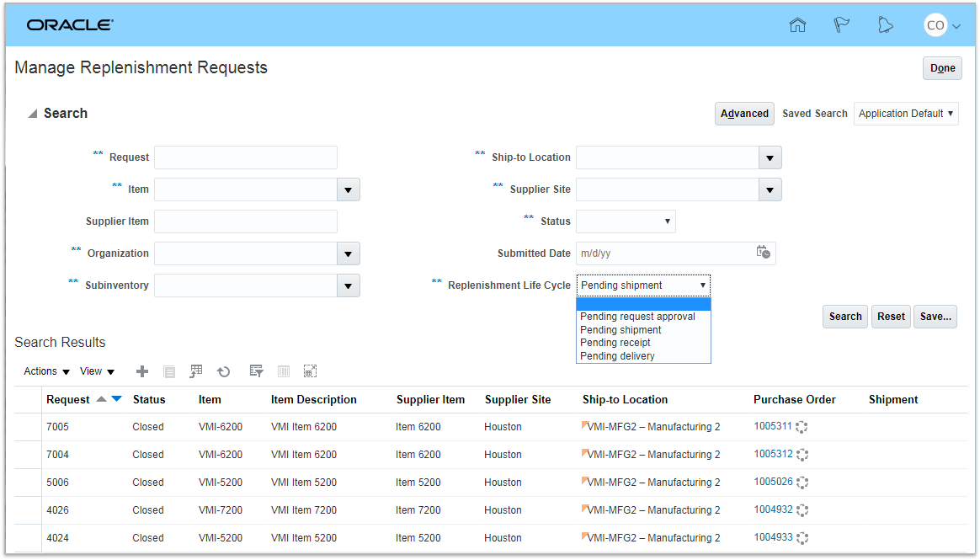Click the Shipment column header
Screen dimensions: 980x560
tap(893, 399)
